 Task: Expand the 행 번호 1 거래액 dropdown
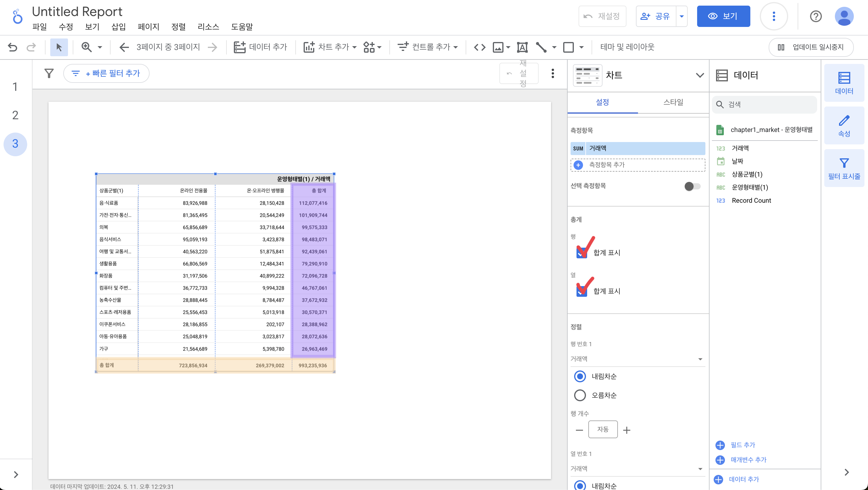tap(637, 359)
